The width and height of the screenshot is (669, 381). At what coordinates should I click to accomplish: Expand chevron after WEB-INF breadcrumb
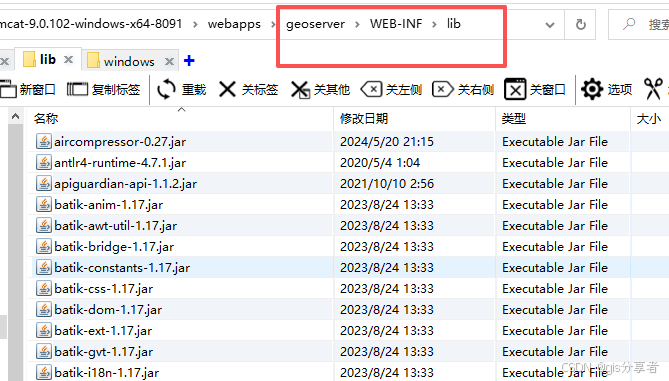pos(434,24)
